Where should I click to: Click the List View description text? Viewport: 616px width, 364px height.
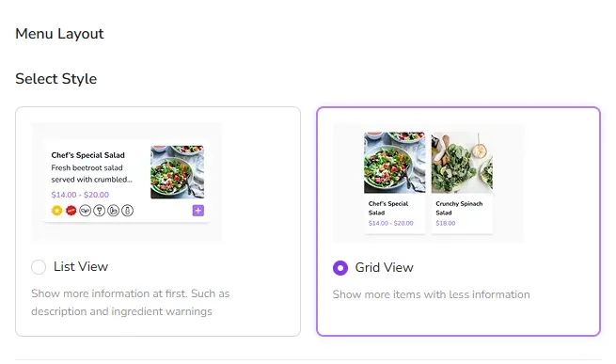point(131,302)
